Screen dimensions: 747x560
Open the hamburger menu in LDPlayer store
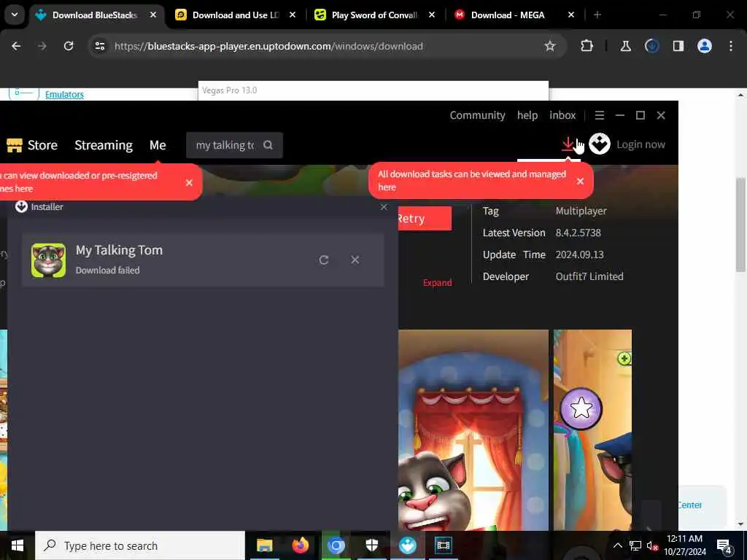(600, 115)
